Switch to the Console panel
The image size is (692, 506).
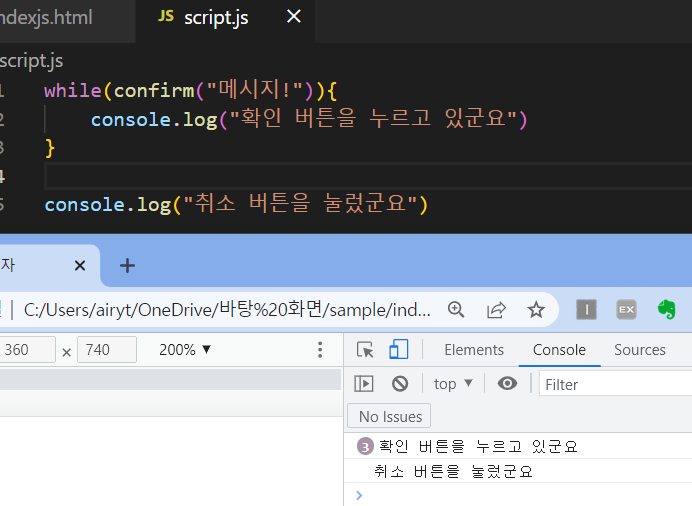coord(559,350)
